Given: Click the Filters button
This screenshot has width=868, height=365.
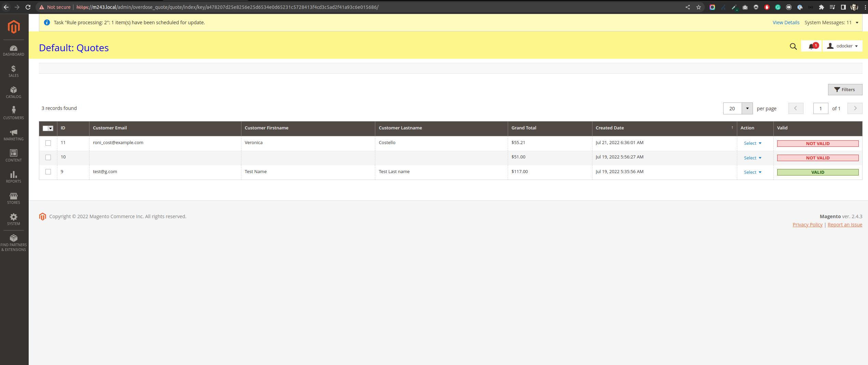Looking at the screenshot, I should 845,90.
